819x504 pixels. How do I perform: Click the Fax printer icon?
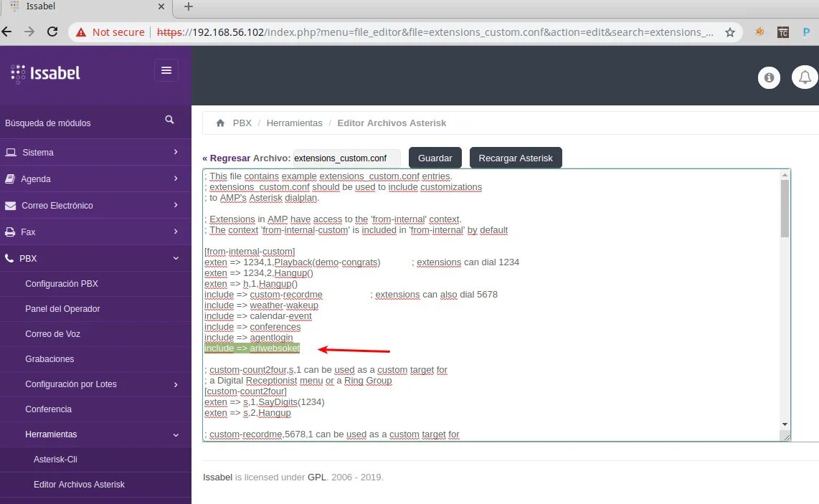click(10, 232)
